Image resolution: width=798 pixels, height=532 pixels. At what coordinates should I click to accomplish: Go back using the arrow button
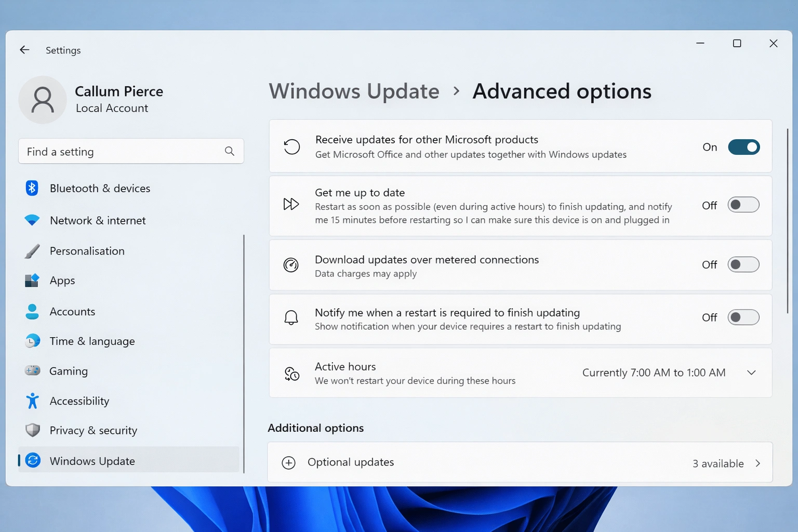pyautogui.click(x=24, y=49)
